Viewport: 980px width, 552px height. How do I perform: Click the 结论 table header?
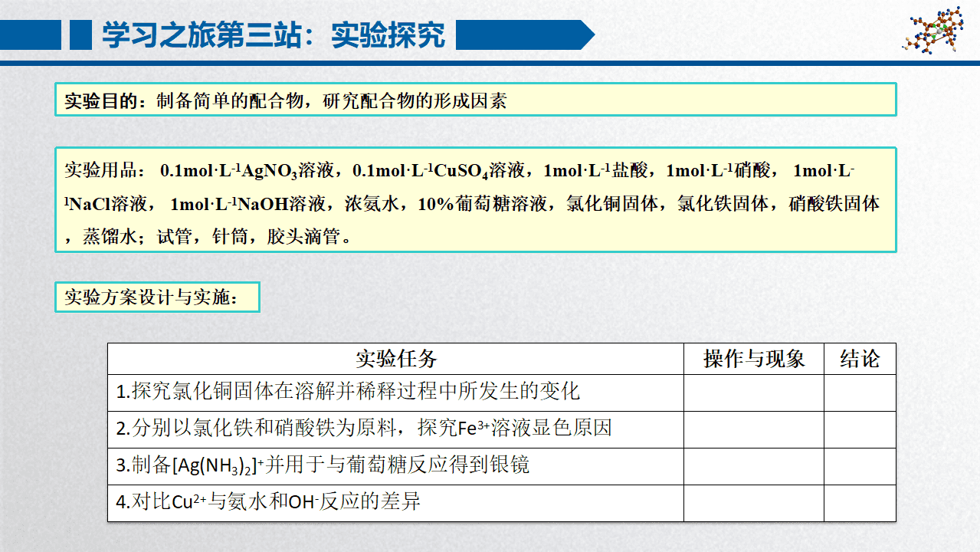pos(860,359)
